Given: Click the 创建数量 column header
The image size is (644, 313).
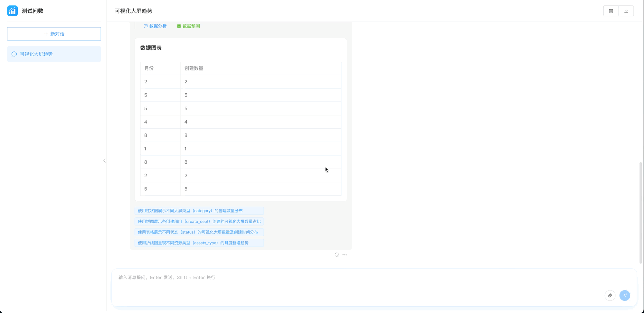Looking at the screenshot, I should [x=194, y=68].
